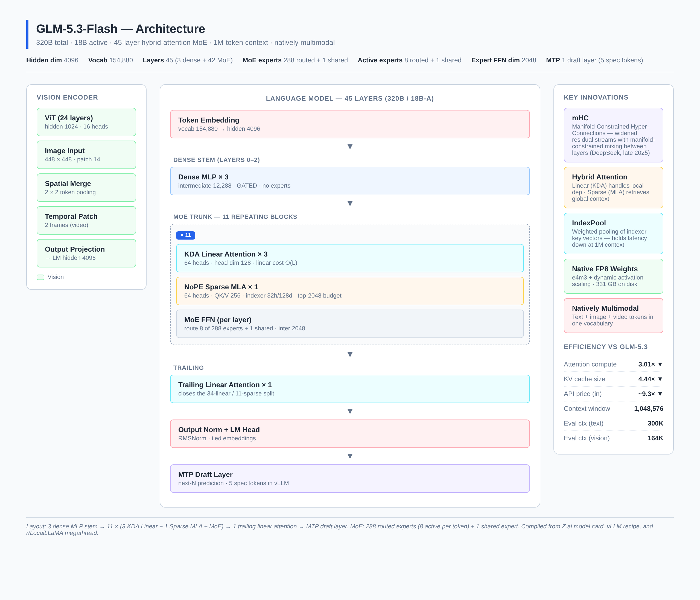The width and height of the screenshot is (700, 600).
Task: Click the Attention compute label
Action: (x=590, y=364)
